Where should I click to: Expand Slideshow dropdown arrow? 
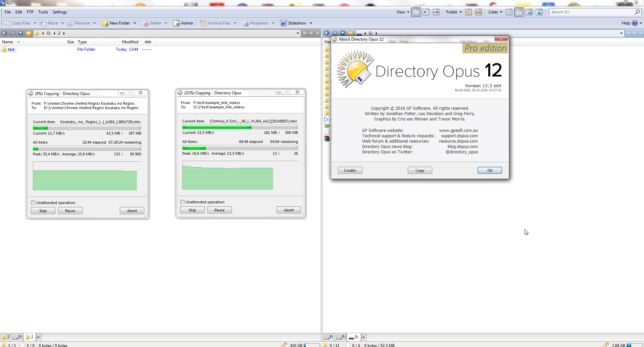(x=311, y=23)
